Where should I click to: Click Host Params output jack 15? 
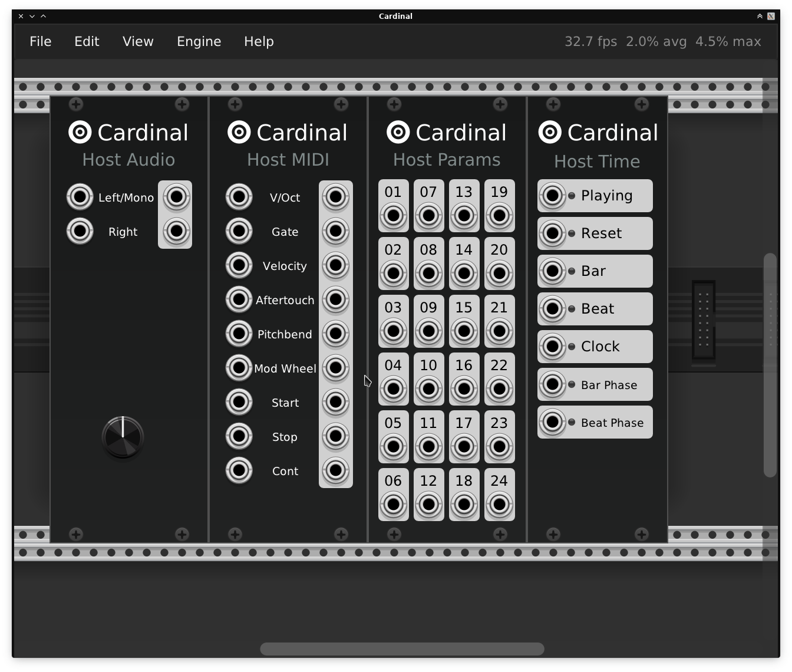point(464,331)
